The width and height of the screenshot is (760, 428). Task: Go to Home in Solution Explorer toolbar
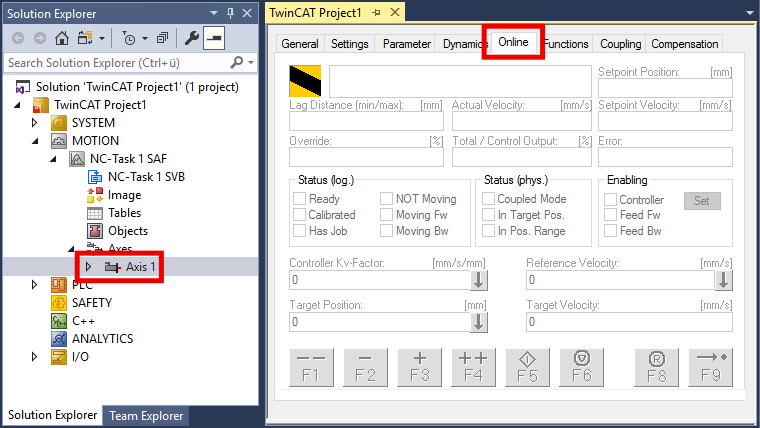coord(62,38)
